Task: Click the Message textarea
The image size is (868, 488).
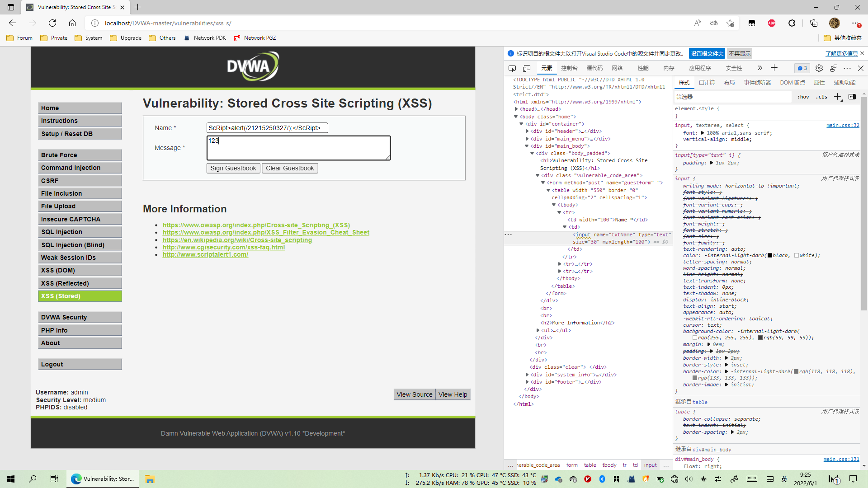Action: 298,148
